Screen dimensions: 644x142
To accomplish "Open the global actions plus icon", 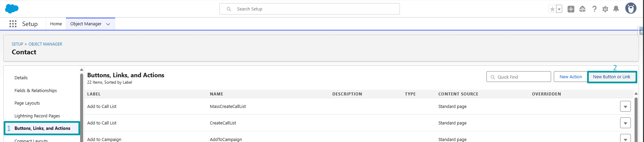I will click(571, 9).
